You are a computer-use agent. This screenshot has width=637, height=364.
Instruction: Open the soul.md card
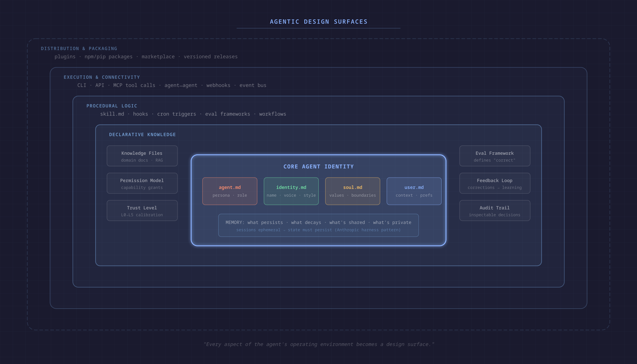(353, 191)
